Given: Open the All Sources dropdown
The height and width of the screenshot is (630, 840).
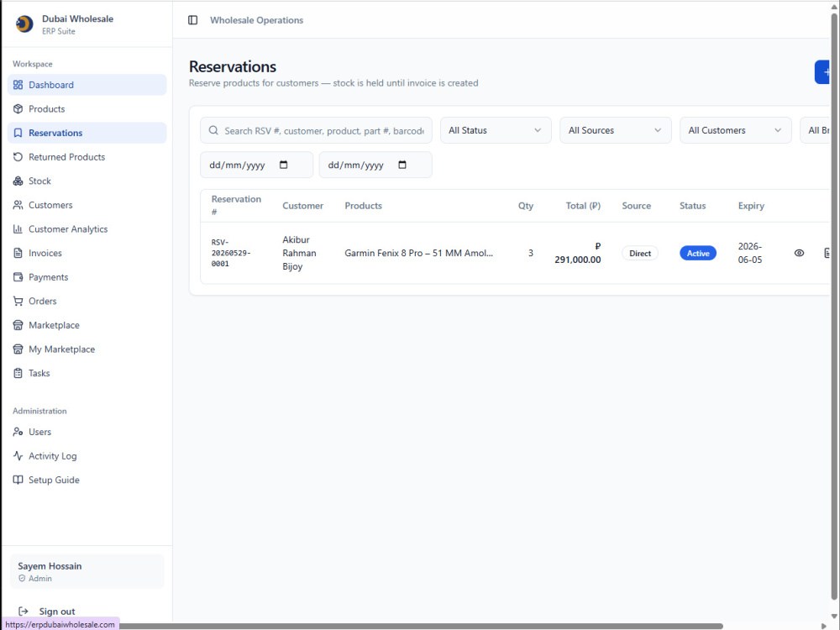Looking at the screenshot, I should tap(616, 130).
